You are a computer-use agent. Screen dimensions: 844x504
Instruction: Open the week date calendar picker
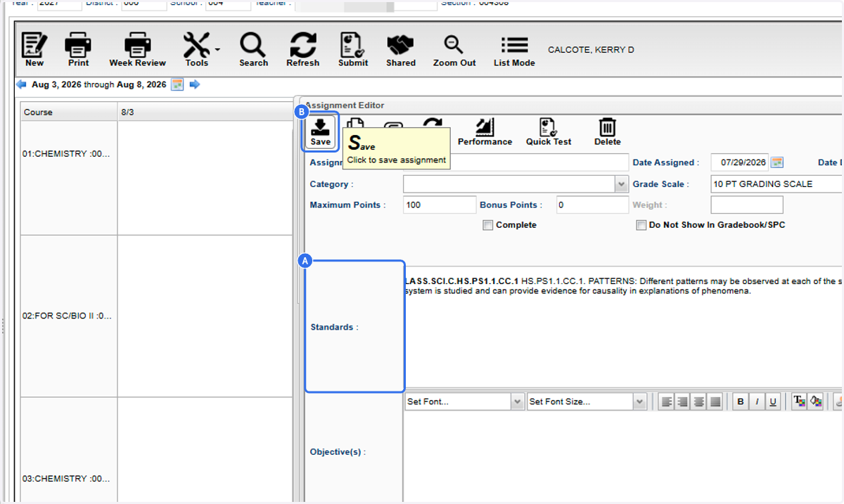(x=177, y=84)
